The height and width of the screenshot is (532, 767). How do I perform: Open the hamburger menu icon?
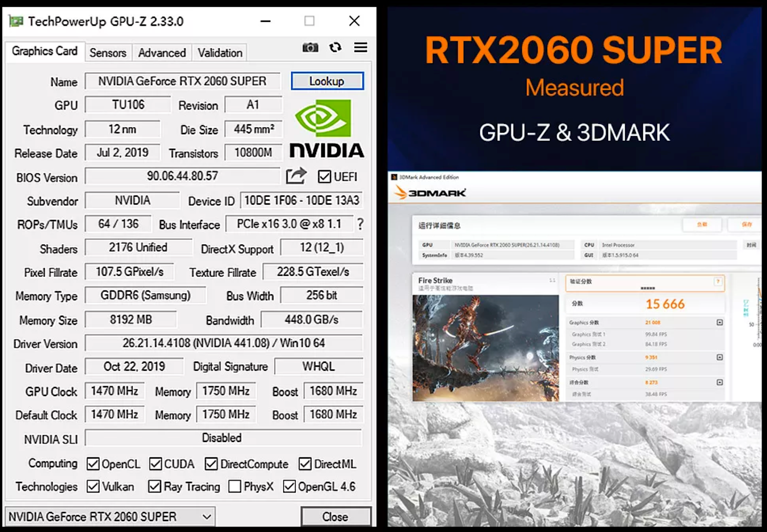[x=361, y=48]
